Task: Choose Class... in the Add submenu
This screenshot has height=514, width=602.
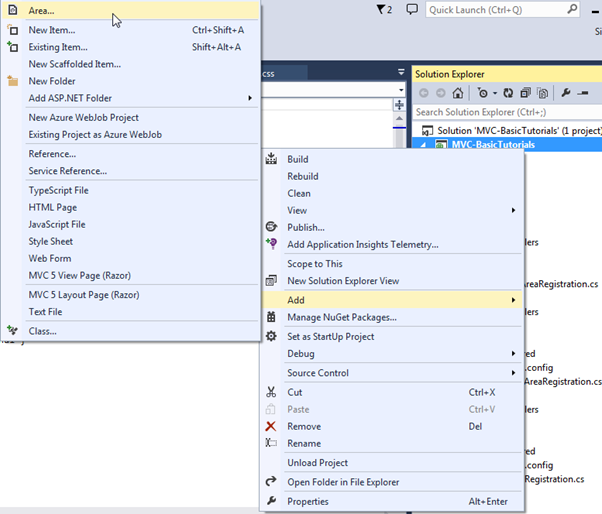Action: coord(43,331)
